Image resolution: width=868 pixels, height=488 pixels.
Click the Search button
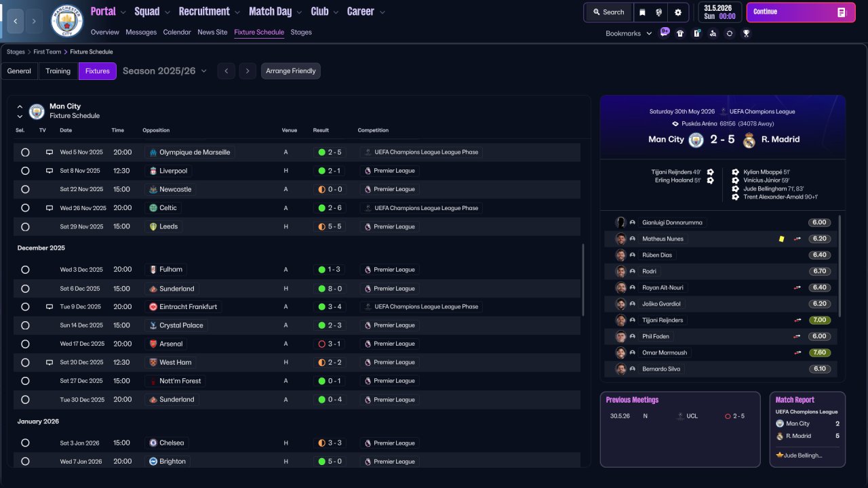pos(608,12)
